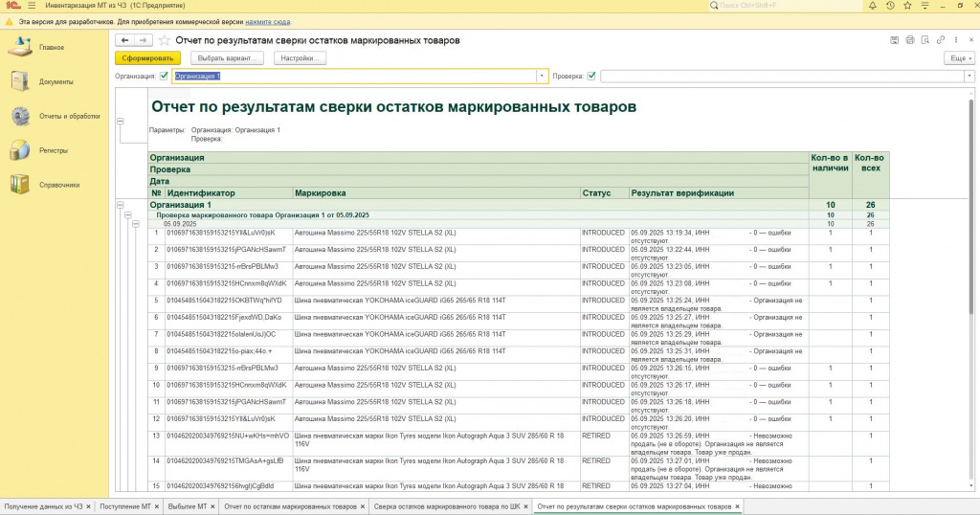This screenshot has height=515, width=980.
Task: Open service functions menu icon in title bar
Action: [x=925, y=6]
